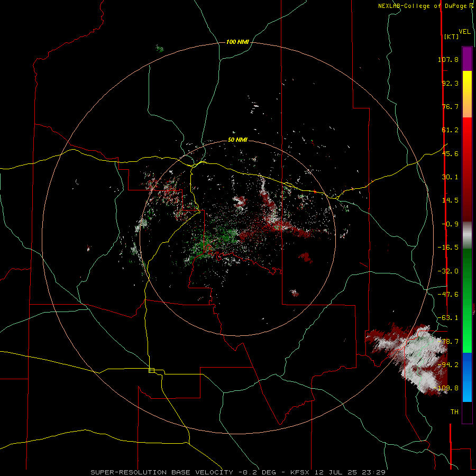Click the -78.7 velocity scale value
This screenshot has height=476, width=476.
pyautogui.click(x=448, y=342)
